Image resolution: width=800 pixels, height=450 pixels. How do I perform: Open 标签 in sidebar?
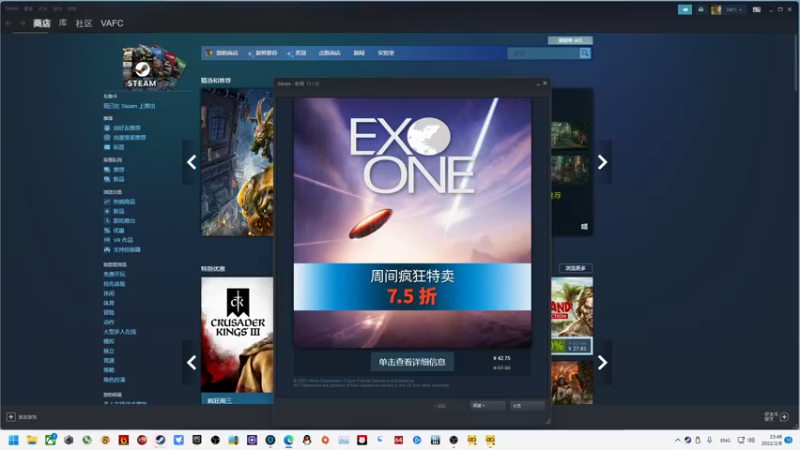(x=118, y=147)
